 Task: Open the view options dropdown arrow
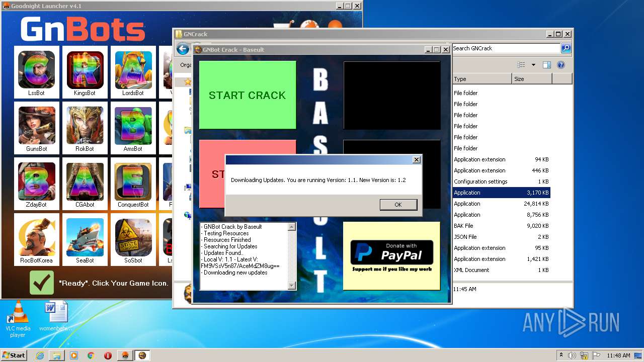click(533, 65)
